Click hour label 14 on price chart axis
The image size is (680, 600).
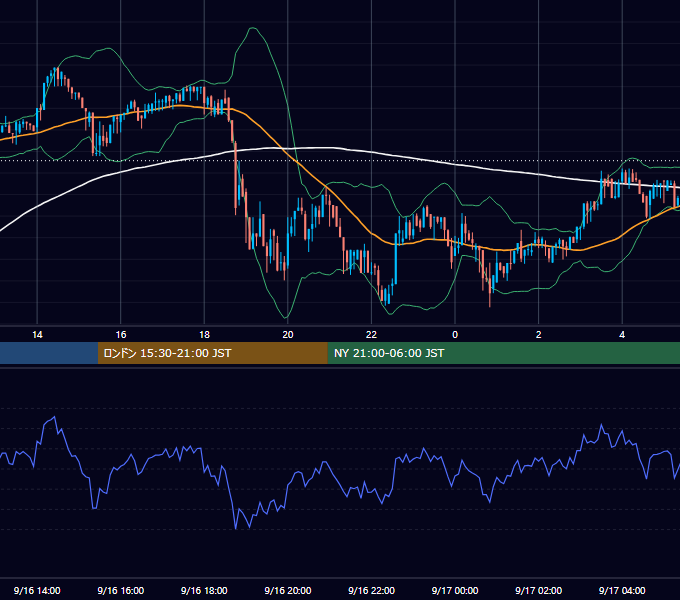point(37,335)
